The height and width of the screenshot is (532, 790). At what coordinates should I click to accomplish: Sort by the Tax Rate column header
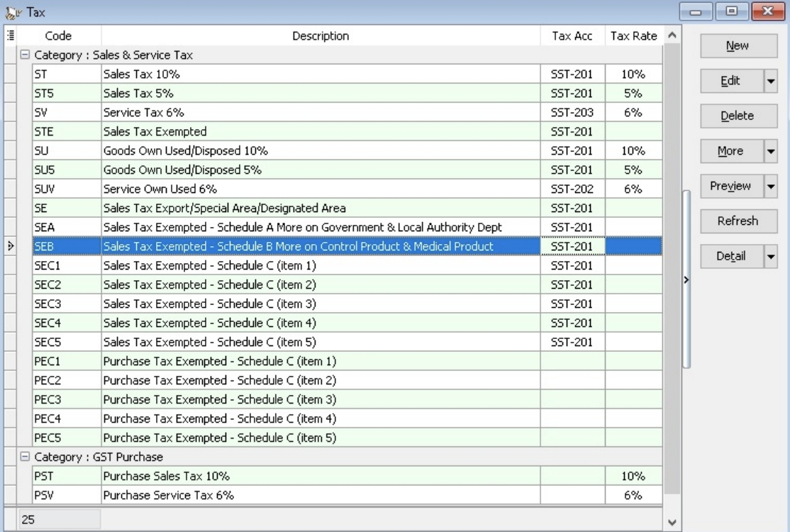[633, 35]
